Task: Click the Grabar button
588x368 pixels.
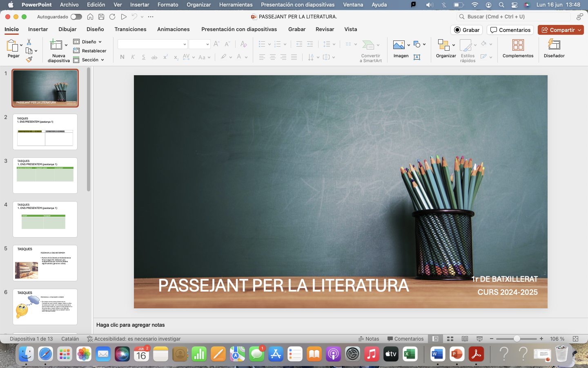Action: [x=467, y=30]
